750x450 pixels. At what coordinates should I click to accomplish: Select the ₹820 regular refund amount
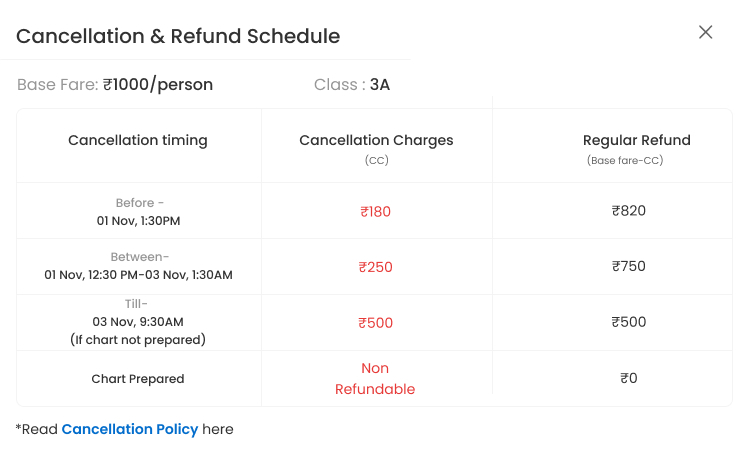tap(629, 211)
